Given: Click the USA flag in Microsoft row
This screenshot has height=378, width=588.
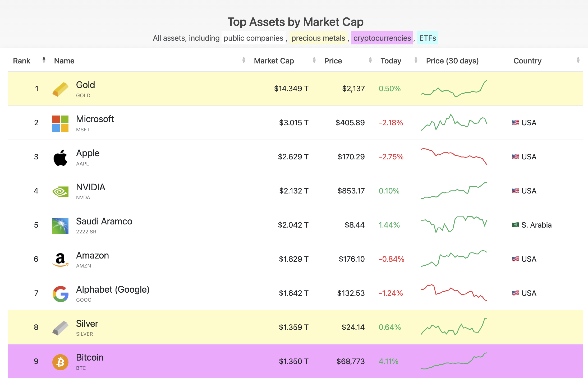Looking at the screenshot, I should (516, 123).
